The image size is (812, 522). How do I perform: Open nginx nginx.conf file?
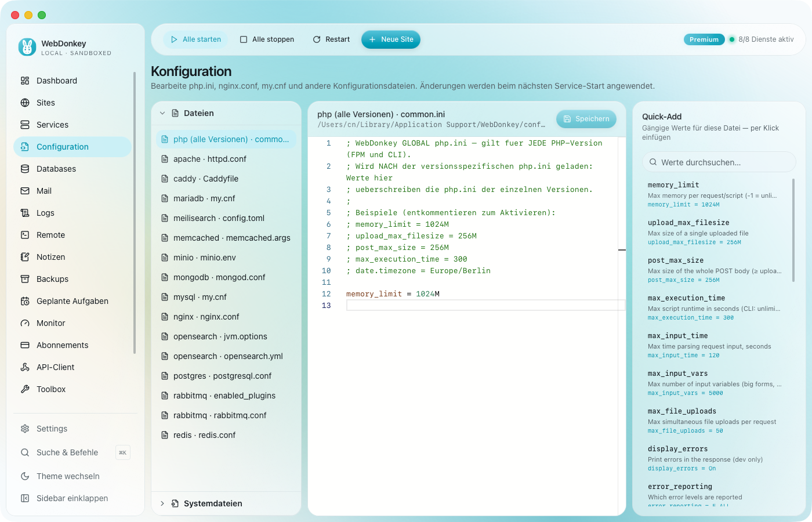click(x=226, y=317)
